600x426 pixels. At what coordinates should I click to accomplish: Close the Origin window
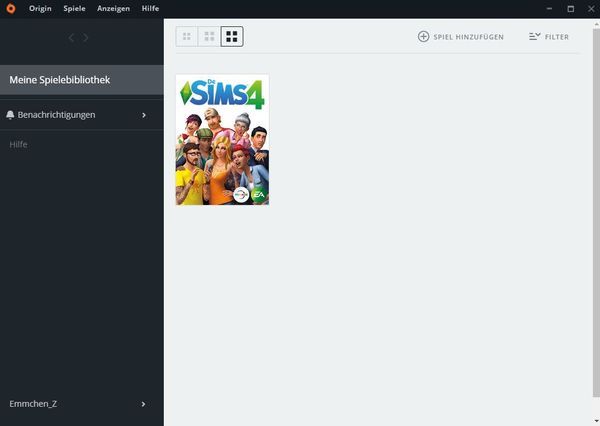click(x=591, y=8)
